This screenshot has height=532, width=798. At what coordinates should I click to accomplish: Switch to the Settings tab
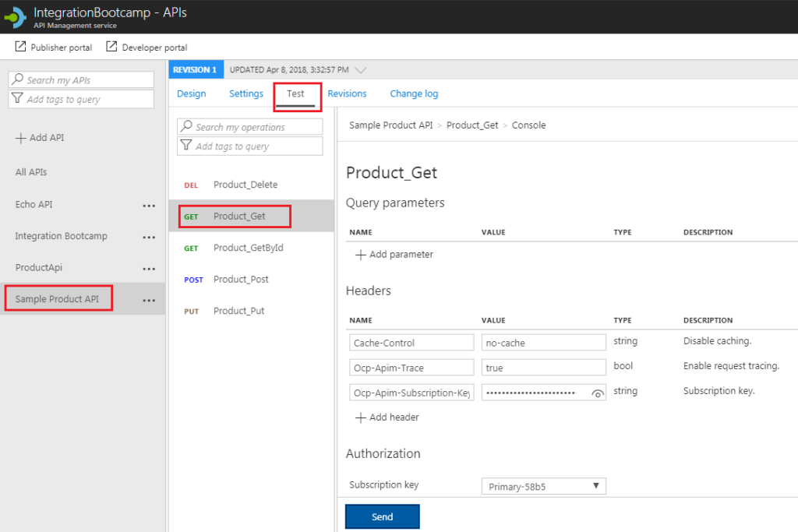[245, 93]
